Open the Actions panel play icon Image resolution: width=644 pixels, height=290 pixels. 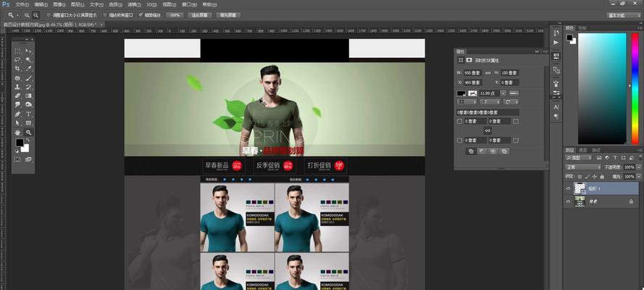556,42
